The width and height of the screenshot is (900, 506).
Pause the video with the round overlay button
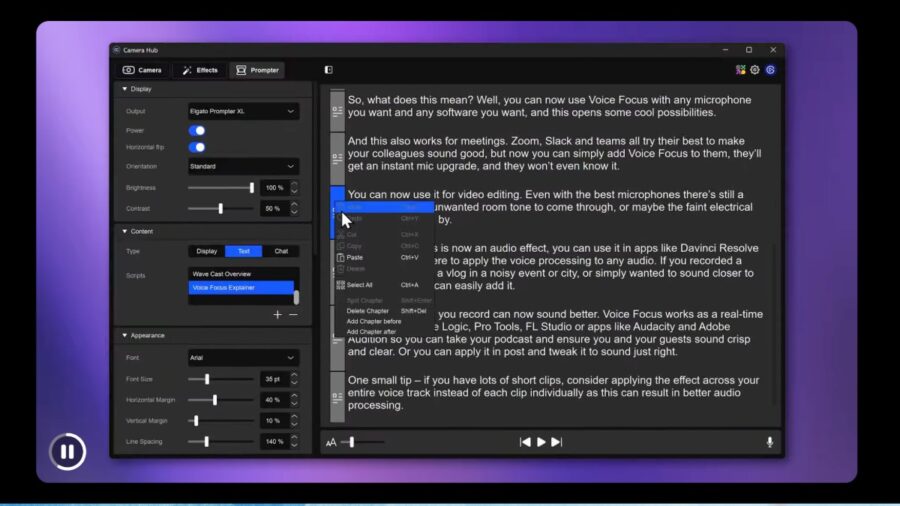click(x=67, y=452)
